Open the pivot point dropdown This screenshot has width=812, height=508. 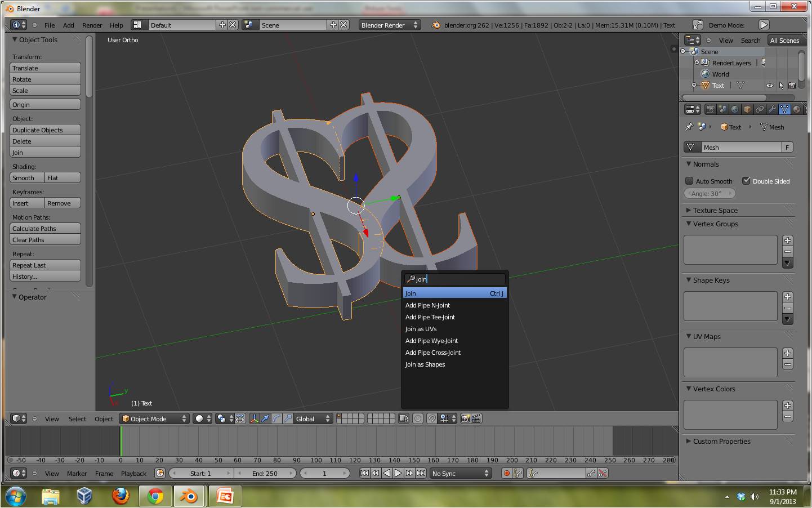[x=224, y=418]
